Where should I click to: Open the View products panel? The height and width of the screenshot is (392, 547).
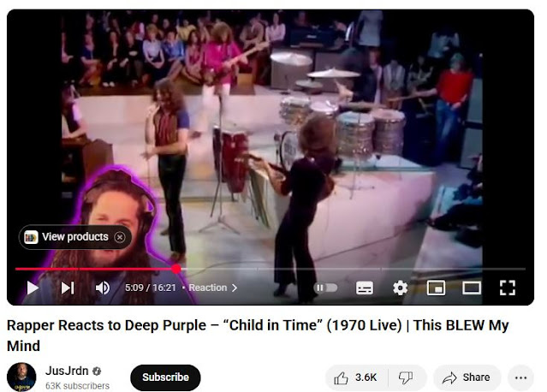click(x=67, y=237)
